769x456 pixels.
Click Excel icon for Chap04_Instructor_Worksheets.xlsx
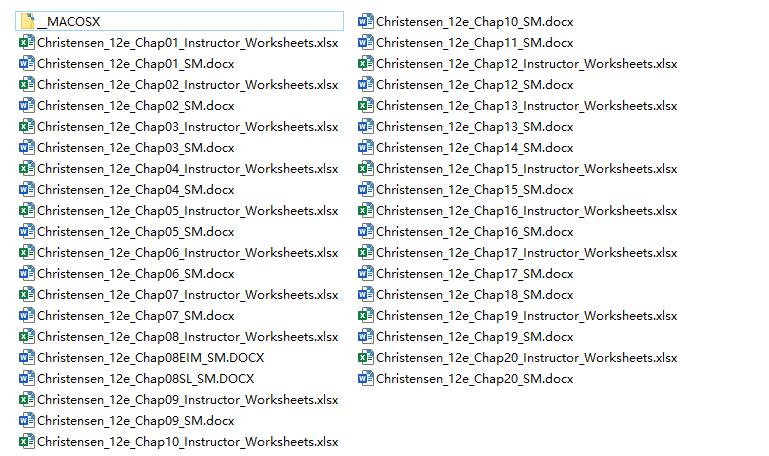(x=26, y=168)
